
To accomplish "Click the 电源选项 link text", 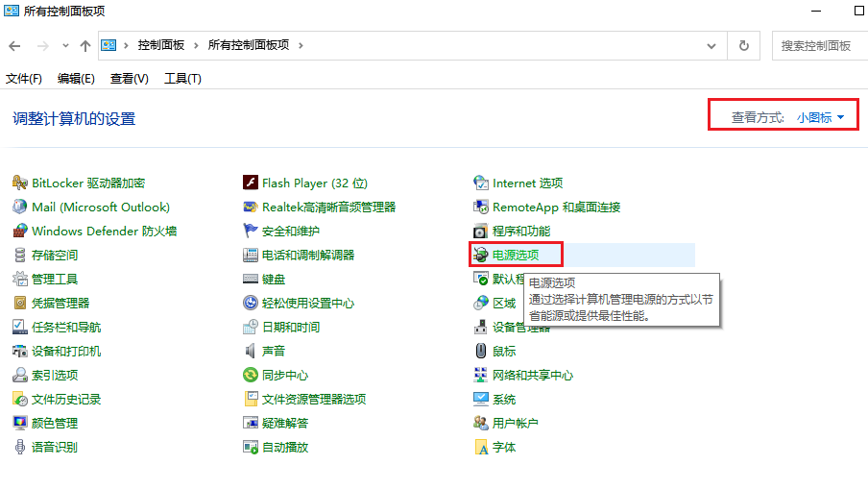I will [516, 255].
